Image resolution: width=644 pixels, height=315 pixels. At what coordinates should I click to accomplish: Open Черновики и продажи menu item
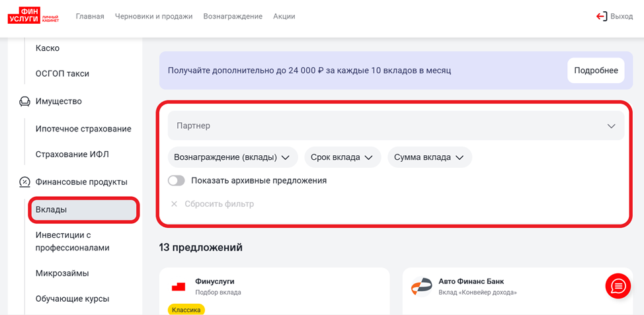tap(153, 17)
